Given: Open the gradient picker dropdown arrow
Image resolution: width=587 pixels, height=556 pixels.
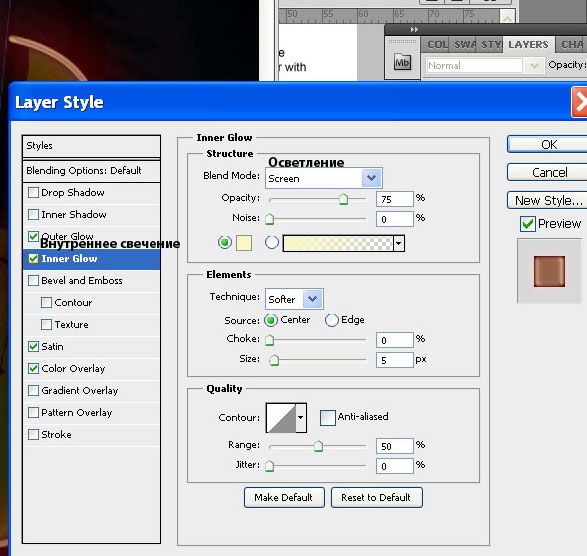Looking at the screenshot, I should [x=399, y=243].
